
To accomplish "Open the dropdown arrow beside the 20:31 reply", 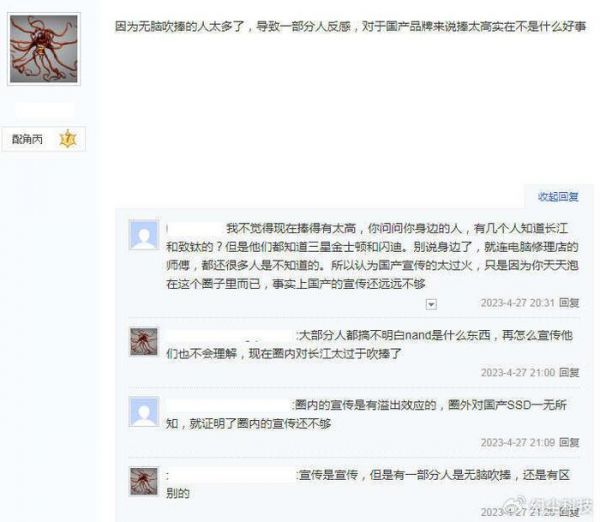I will [x=431, y=304].
